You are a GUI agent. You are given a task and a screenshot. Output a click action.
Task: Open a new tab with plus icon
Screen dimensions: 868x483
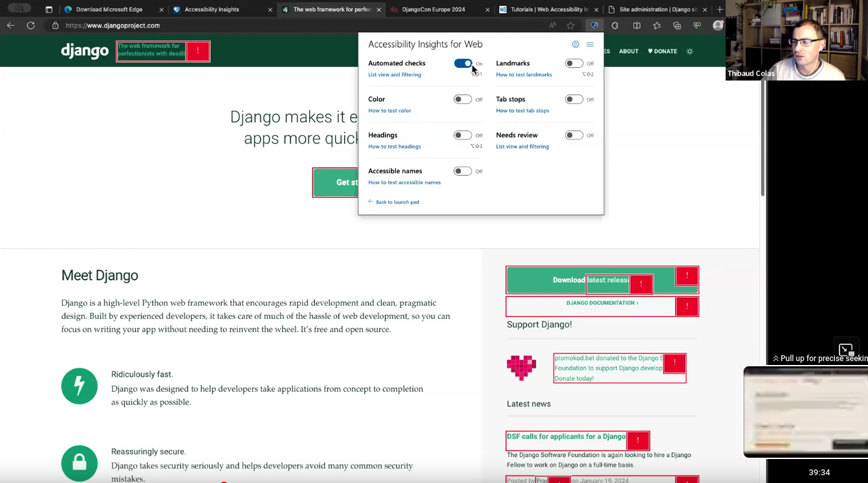720,10
